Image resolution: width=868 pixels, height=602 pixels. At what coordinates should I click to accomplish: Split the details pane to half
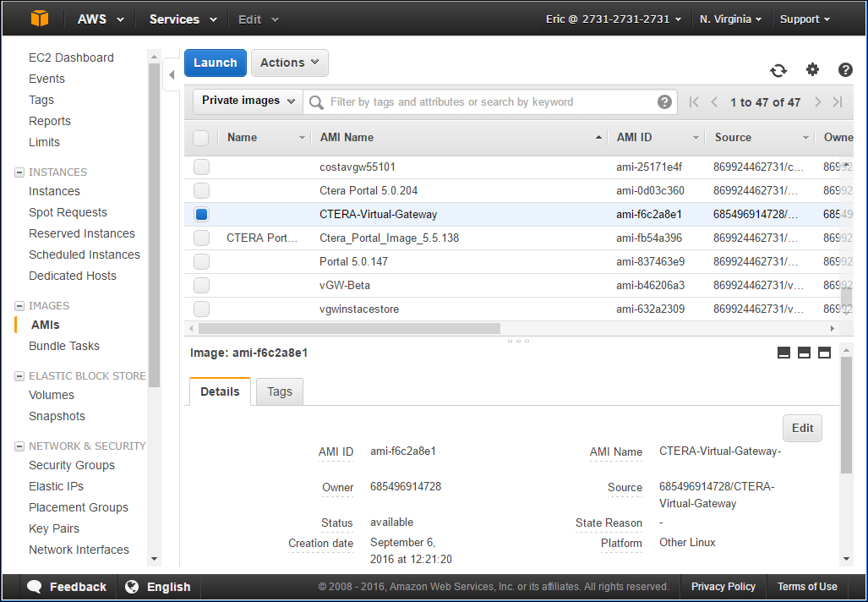(804, 353)
